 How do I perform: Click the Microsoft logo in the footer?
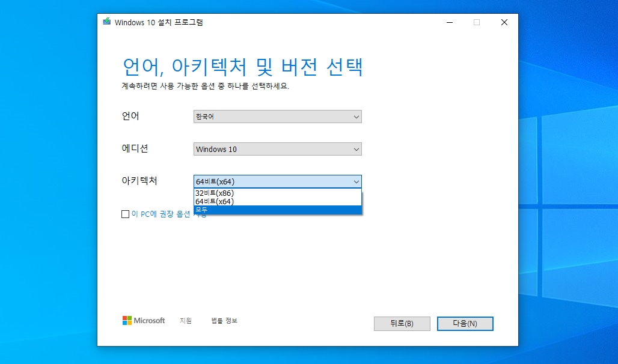[x=144, y=321]
